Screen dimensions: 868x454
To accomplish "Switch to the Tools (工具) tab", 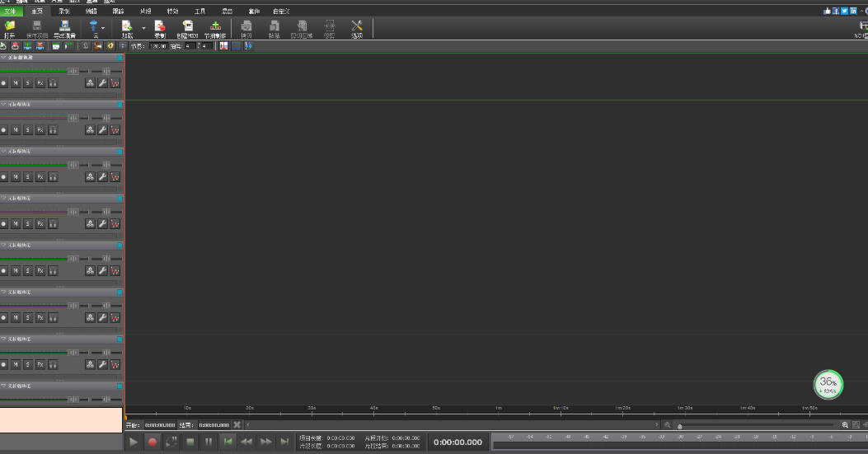I will pyautogui.click(x=199, y=11).
